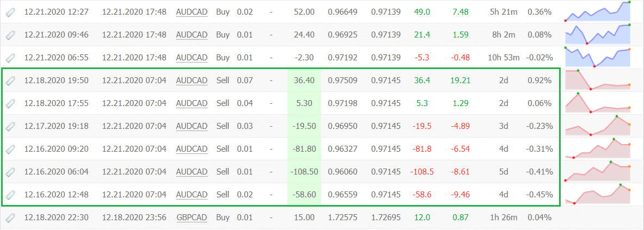644x230 pixels.
Task: Open the GBPCAD symbol link
Action: 192,217
